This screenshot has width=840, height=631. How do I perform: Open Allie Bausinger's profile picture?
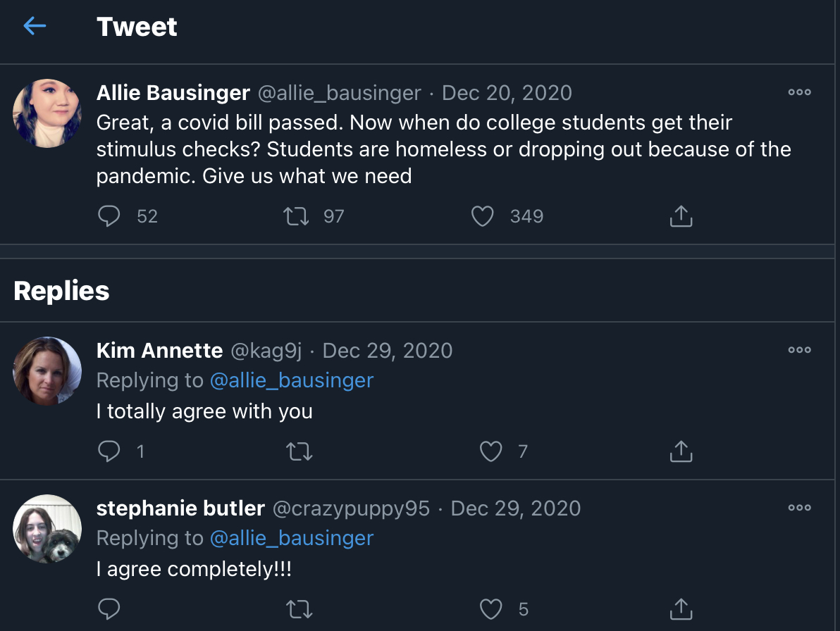(x=47, y=113)
